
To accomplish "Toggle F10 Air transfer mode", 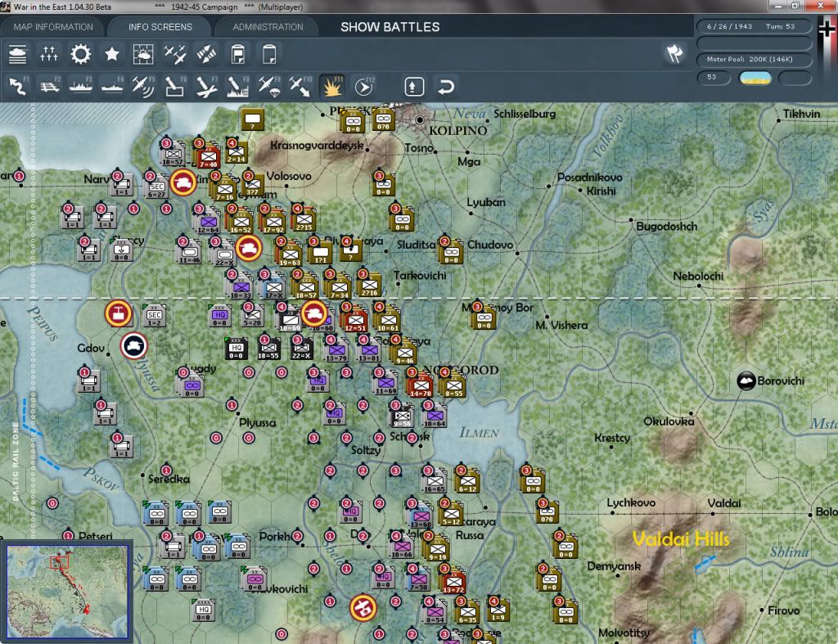I will [x=301, y=87].
